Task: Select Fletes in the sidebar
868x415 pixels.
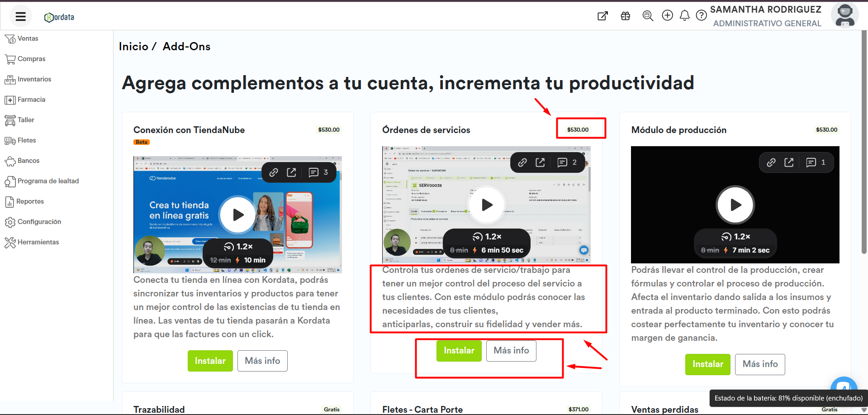Action: 20,141
